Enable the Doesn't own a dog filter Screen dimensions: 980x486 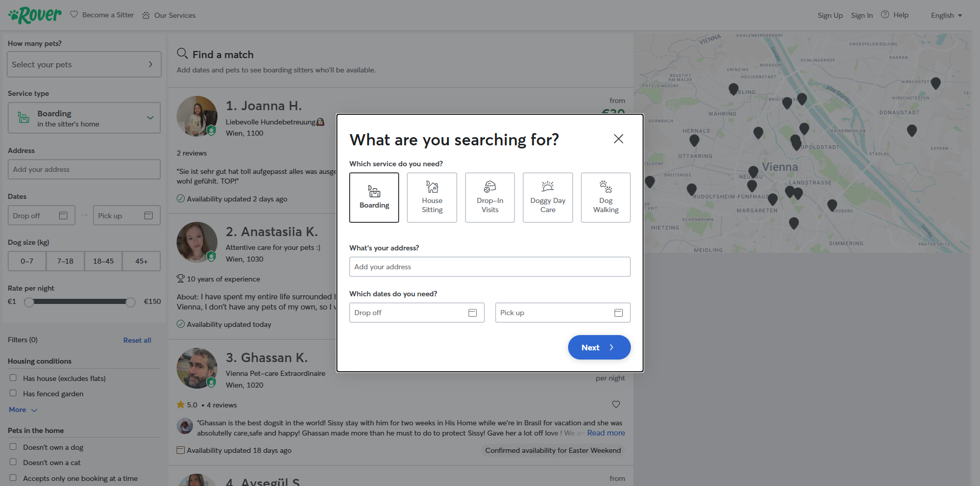[13, 447]
